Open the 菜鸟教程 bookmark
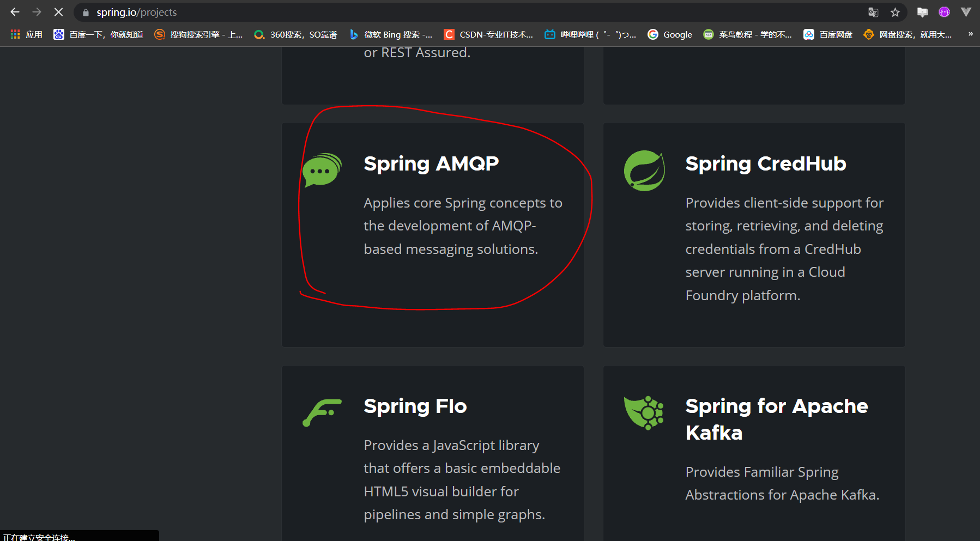 (x=747, y=34)
